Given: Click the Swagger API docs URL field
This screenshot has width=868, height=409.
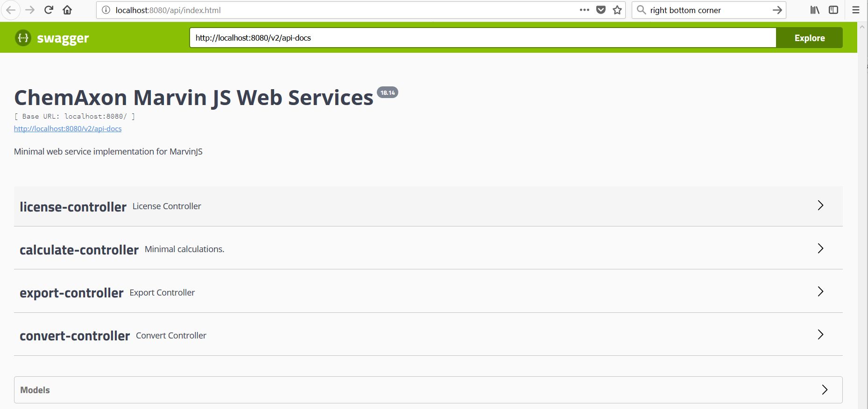Looking at the screenshot, I should (x=482, y=38).
